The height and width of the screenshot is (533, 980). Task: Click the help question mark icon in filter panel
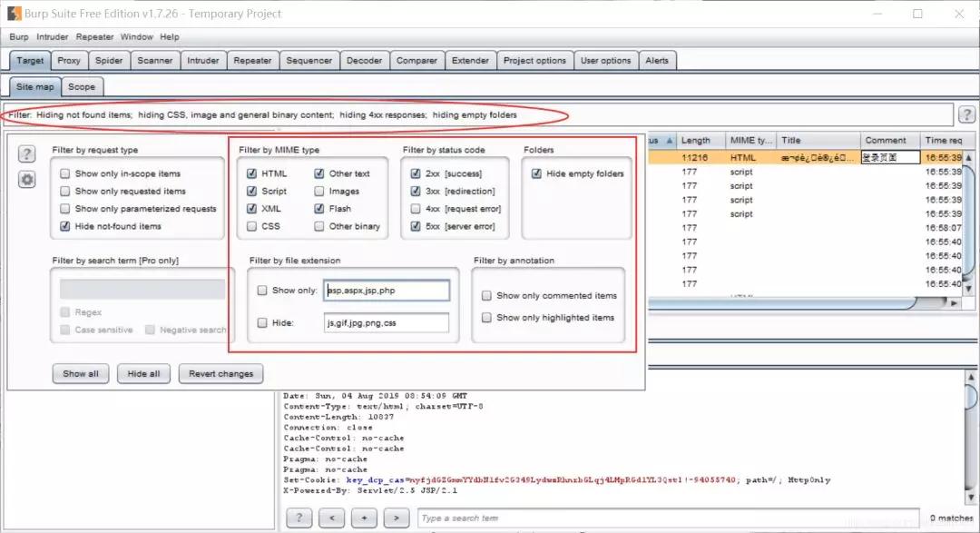(x=27, y=154)
